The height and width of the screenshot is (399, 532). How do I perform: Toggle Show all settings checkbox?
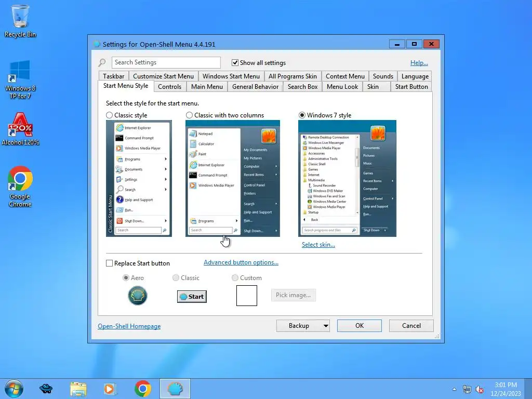click(235, 62)
